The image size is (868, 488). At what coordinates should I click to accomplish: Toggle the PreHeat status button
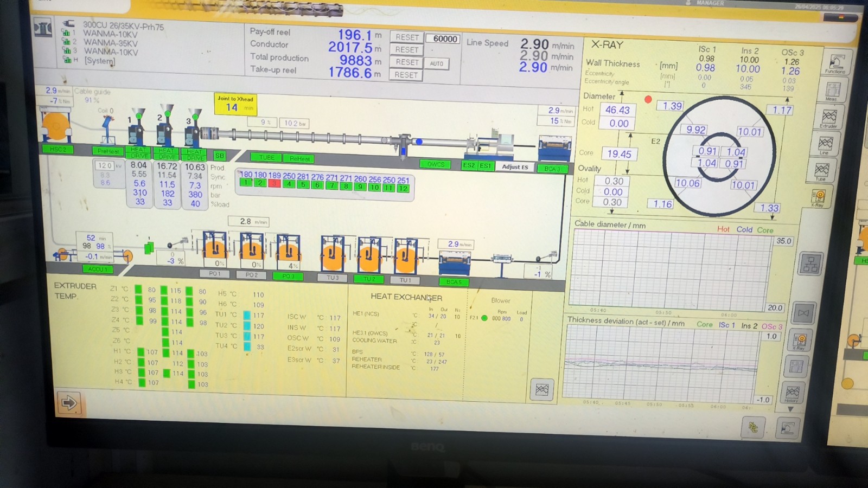108,151
